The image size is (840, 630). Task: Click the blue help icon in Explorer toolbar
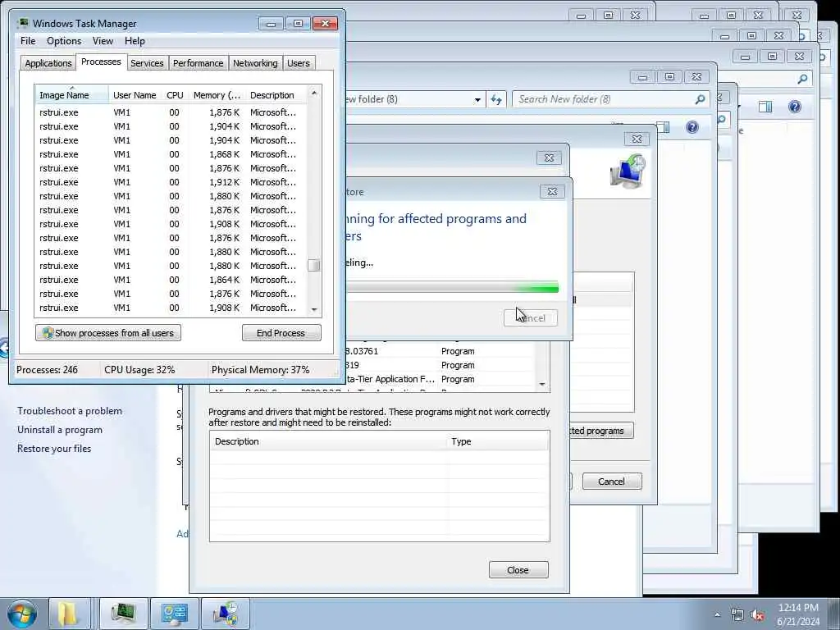(x=692, y=127)
